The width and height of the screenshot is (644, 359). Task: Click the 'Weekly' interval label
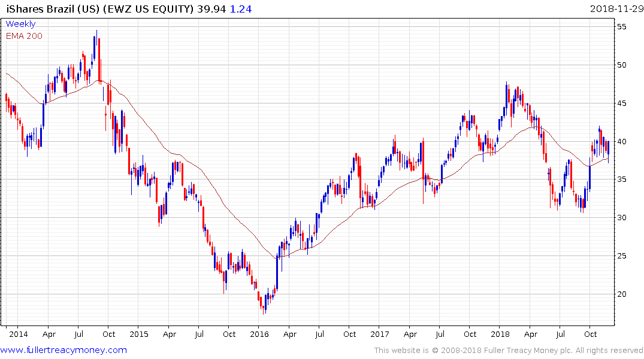pos(20,24)
